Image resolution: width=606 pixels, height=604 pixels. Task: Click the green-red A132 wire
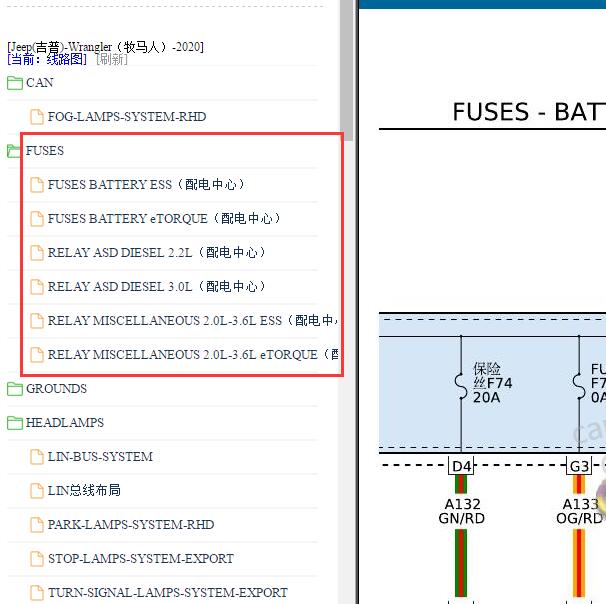pyautogui.click(x=461, y=563)
